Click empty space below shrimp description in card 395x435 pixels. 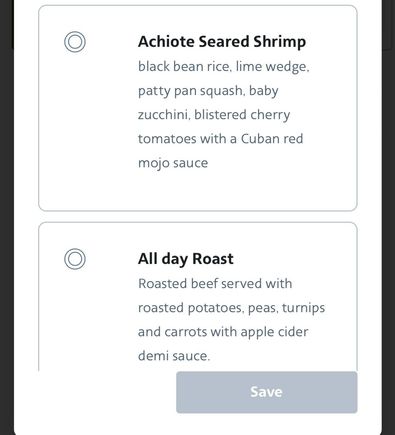(233, 192)
